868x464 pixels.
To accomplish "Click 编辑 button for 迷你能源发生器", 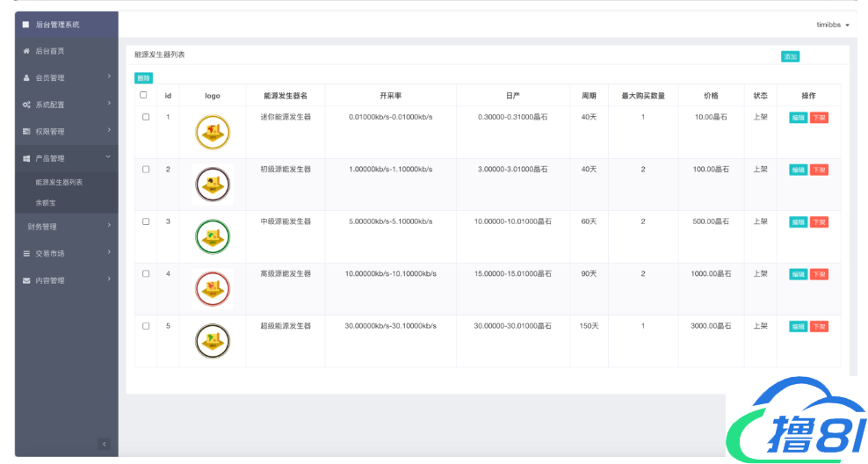I will coord(798,118).
